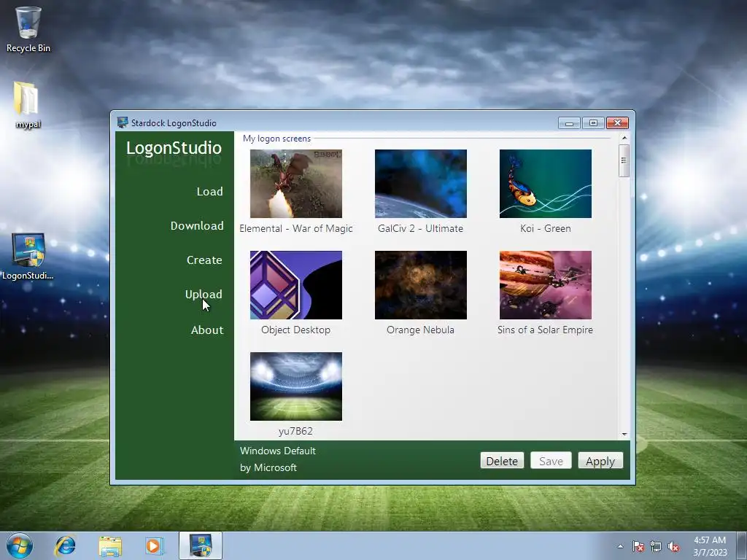The width and height of the screenshot is (747, 560).
Task: Select the Orange Nebula logon thumbnail
Action: pyautogui.click(x=421, y=285)
